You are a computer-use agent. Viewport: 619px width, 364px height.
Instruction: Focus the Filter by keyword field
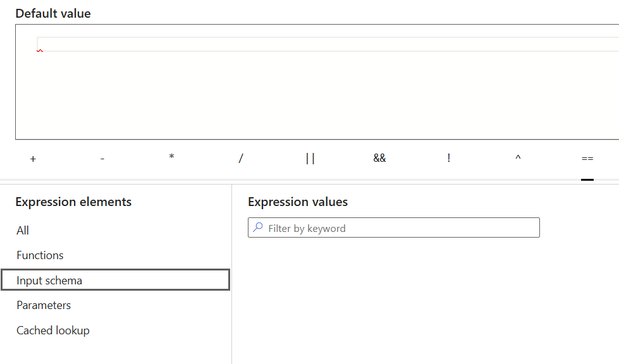(x=393, y=227)
